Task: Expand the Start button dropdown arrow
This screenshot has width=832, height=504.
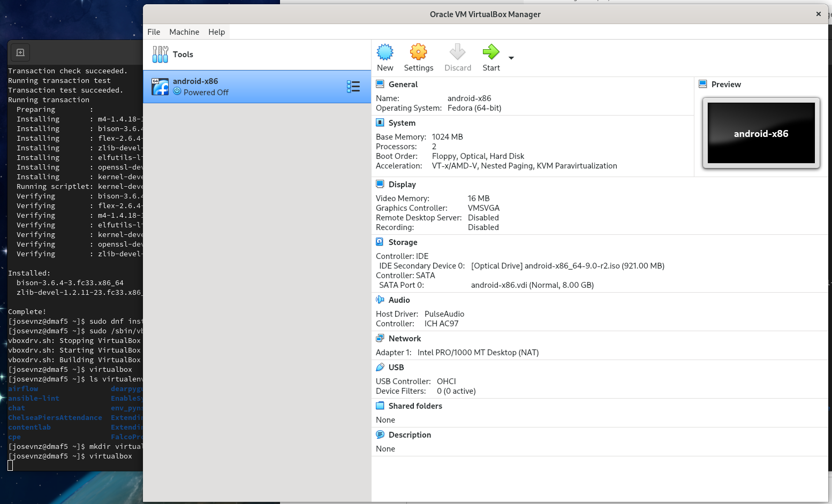Action: [511, 58]
